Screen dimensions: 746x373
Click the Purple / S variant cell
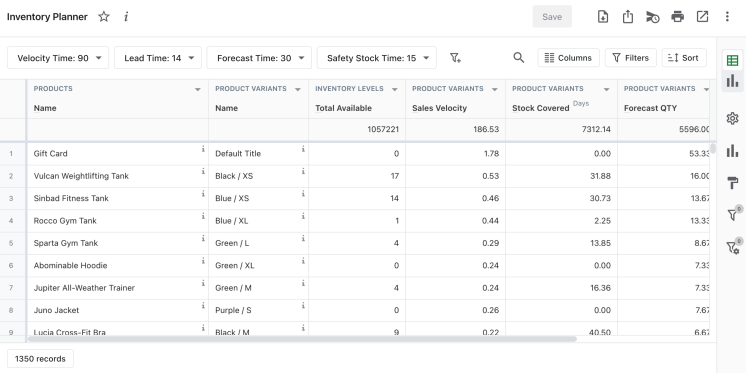pos(258,310)
